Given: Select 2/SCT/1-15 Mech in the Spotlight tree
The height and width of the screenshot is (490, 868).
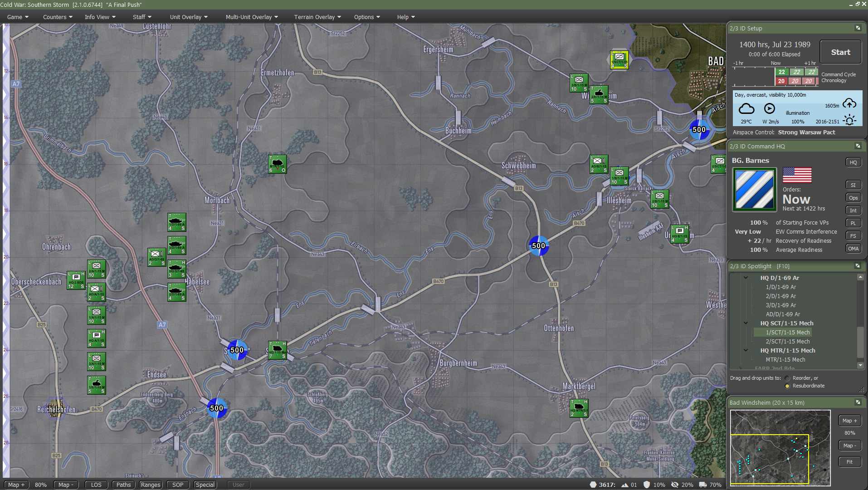Looking at the screenshot, I should click(787, 341).
